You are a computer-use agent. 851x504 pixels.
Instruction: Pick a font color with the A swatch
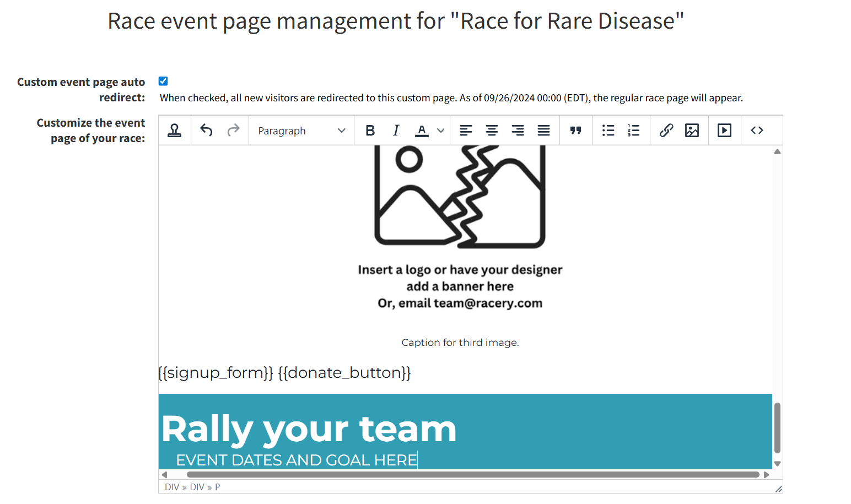coord(421,130)
